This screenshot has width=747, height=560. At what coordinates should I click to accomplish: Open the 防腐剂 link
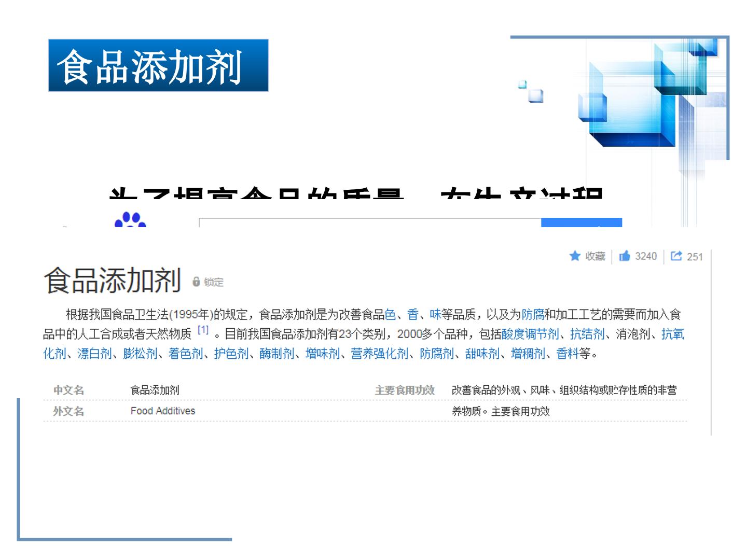coord(437,354)
